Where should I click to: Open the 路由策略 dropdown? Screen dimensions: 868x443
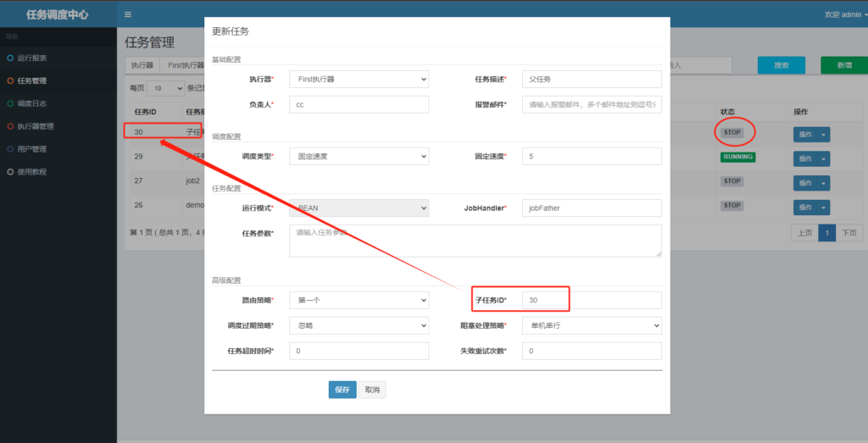[x=359, y=300]
